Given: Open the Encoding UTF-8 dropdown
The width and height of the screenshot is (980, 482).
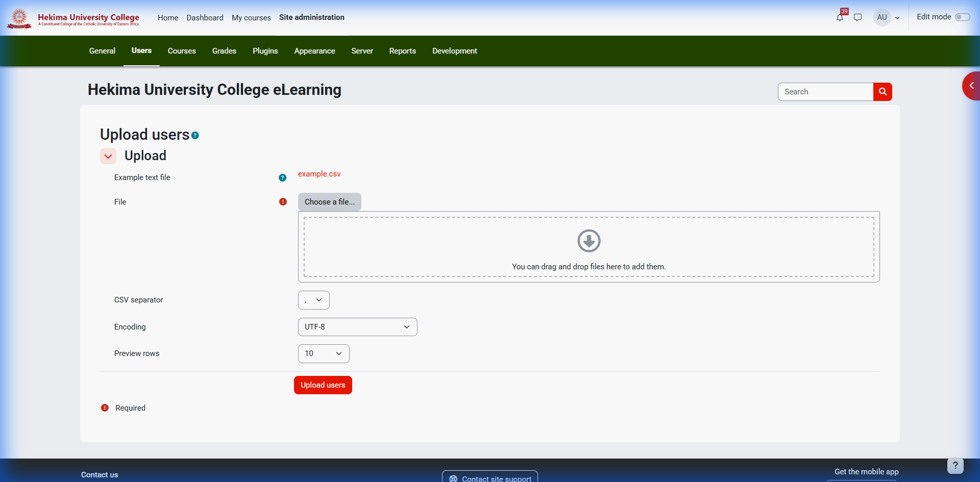Looking at the screenshot, I should tap(358, 327).
